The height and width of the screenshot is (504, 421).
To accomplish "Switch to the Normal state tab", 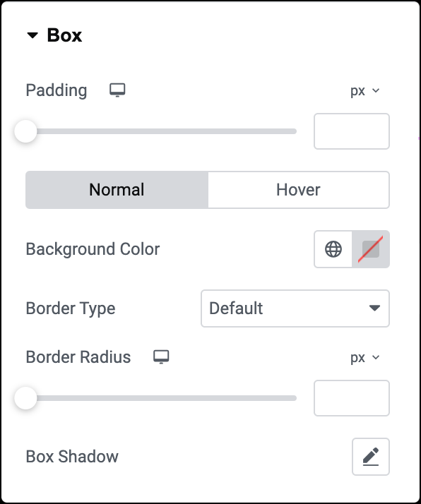I will pos(117,190).
